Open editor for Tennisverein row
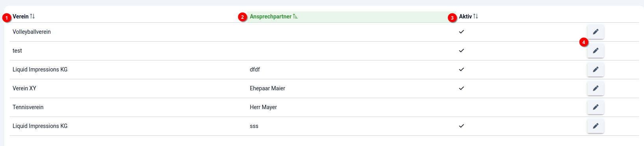This screenshot has width=644, height=146. click(595, 107)
